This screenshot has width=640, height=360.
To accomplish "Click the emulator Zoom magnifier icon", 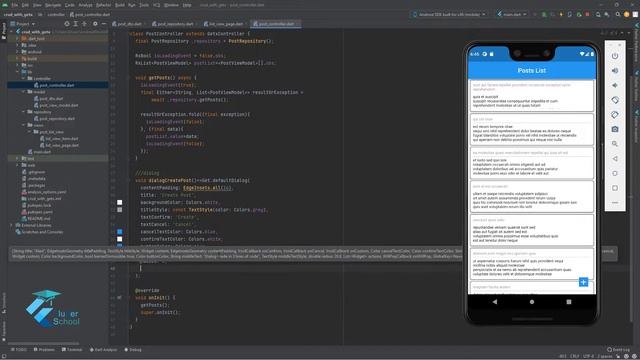I will point(615,144).
